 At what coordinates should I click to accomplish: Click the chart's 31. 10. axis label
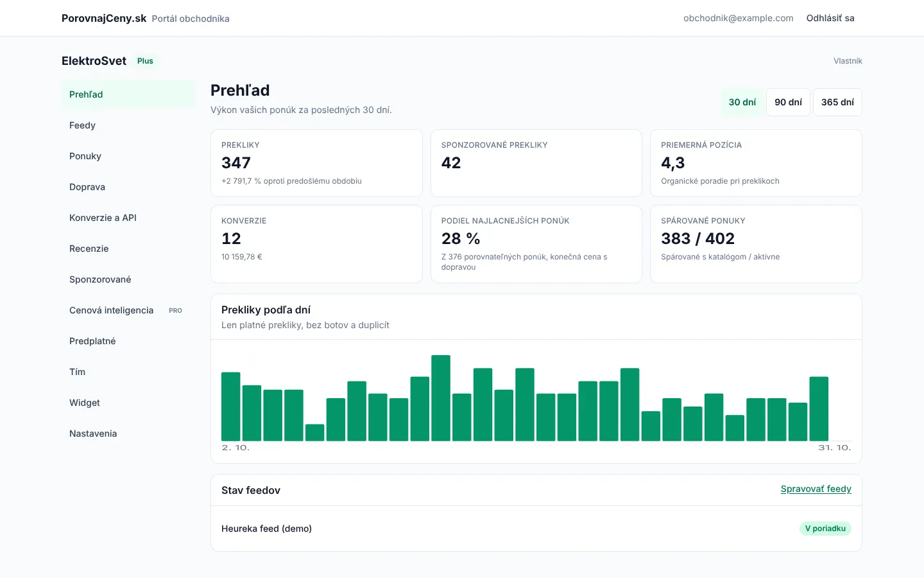point(835,448)
